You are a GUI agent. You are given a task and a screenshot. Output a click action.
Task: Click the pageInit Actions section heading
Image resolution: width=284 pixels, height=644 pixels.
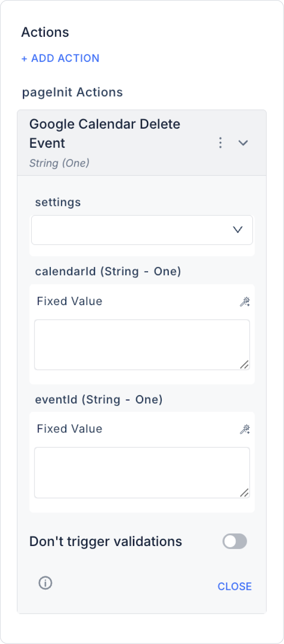click(72, 92)
